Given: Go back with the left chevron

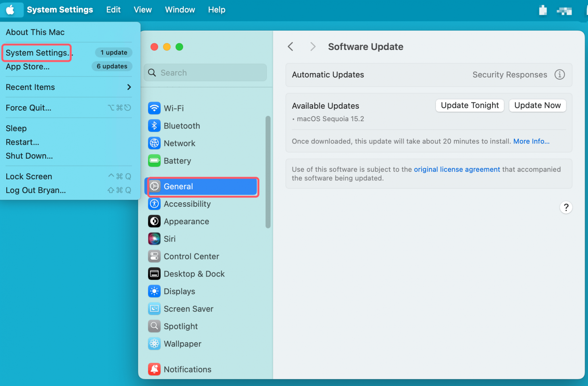Looking at the screenshot, I should click(x=290, y=47).
